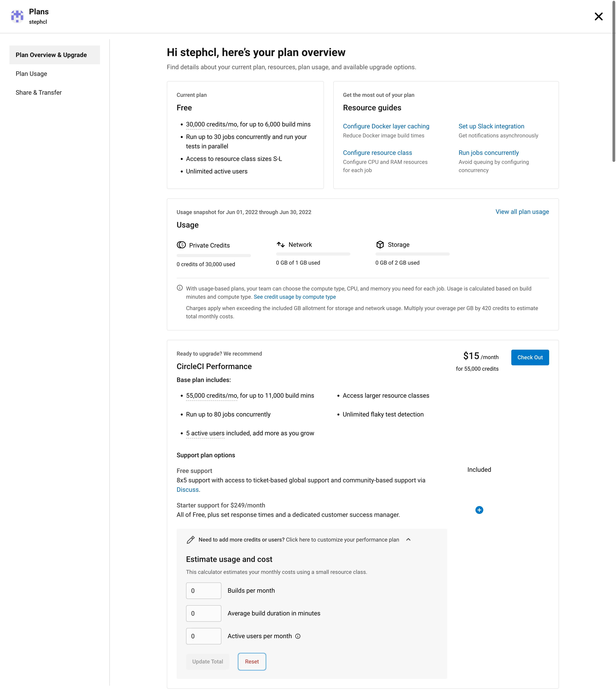Click '0 GB of 1 GB used' text
616x695 pixels.
(298, 262)
